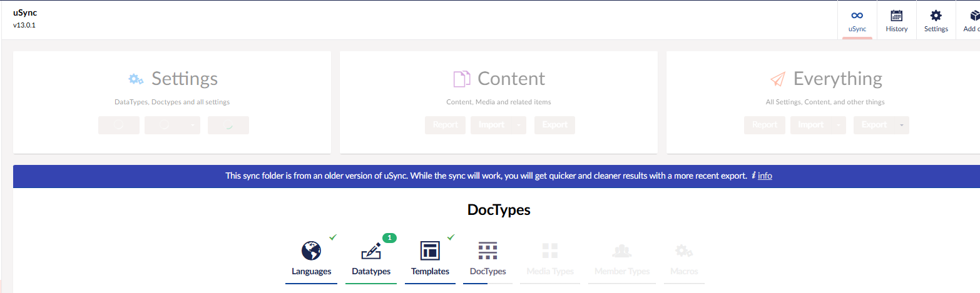Click the green 1 badge on Datatypes
The width and height of the screenshot is (980, 293).
pyautogui.click(x=389, y=237)
